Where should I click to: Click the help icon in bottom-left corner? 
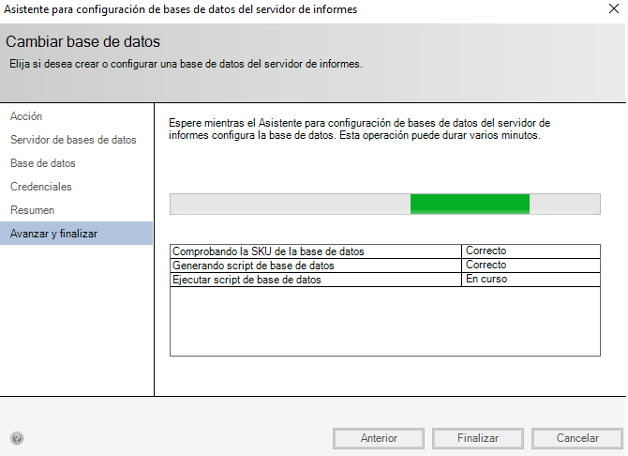point(17,438)
